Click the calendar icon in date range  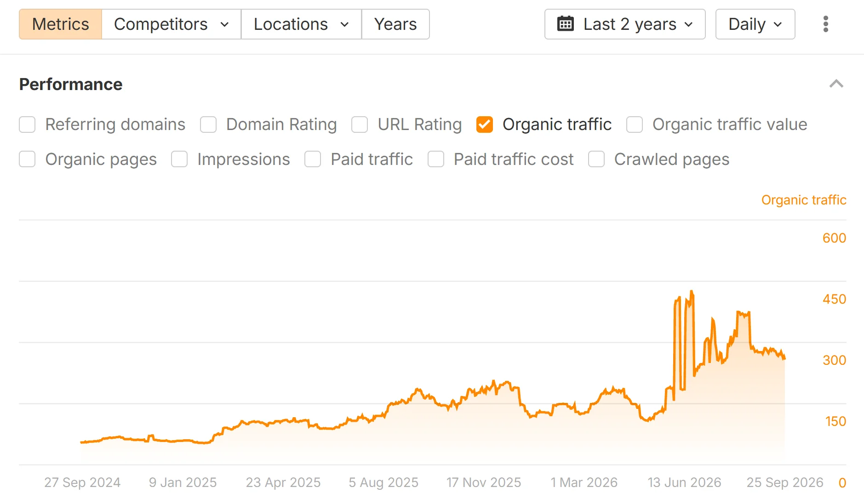pos(565,24)
